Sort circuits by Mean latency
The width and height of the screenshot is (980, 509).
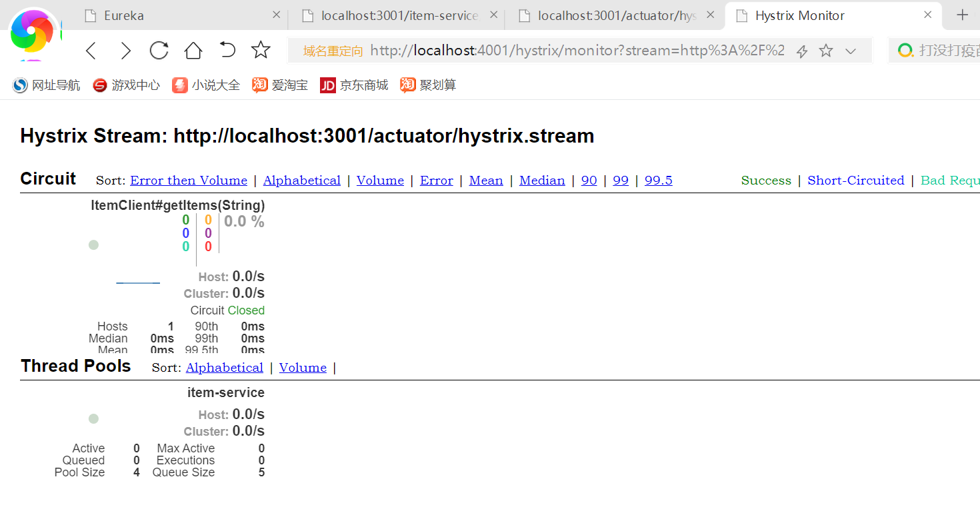[x=486, y=180]
